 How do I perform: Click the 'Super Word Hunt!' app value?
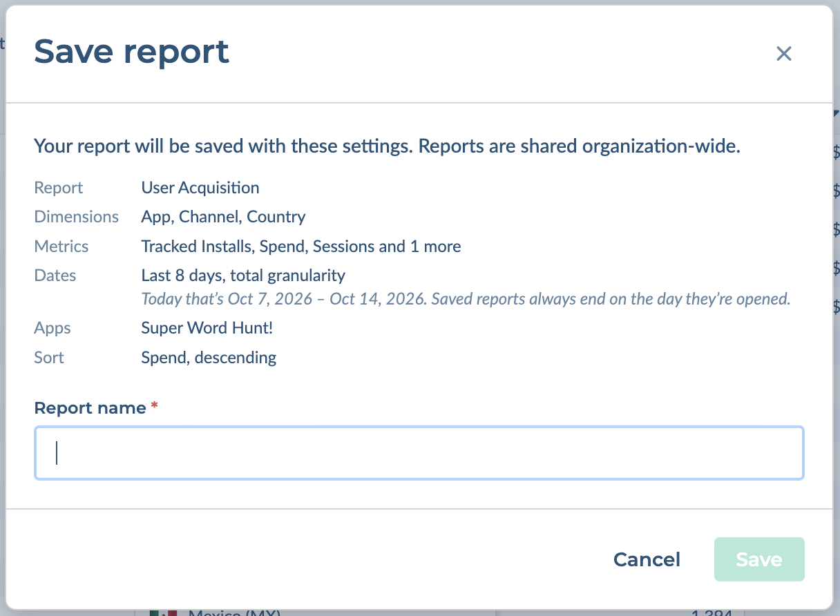(x=207, y=328)
